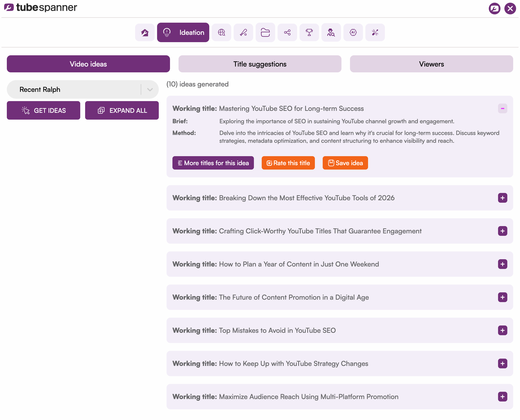Expand the Most Effective YouTube Tools idea

(x=503, y=198)
